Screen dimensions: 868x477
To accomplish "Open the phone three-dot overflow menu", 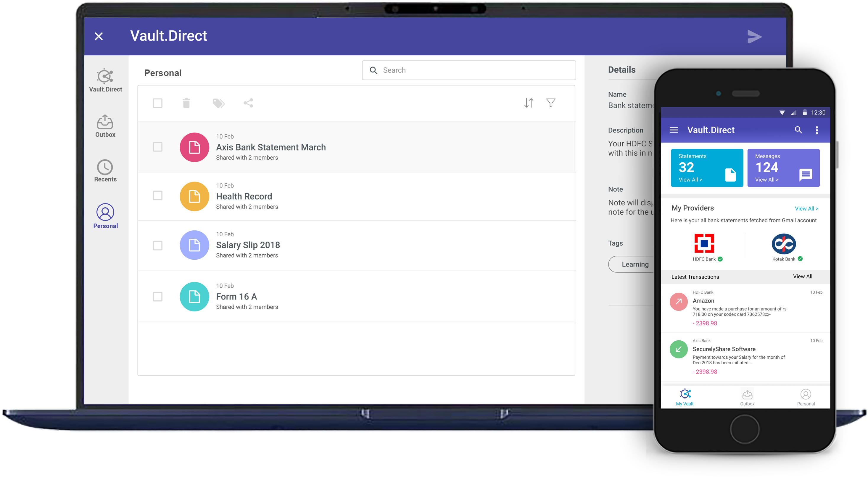I will (x=817, y=130).
